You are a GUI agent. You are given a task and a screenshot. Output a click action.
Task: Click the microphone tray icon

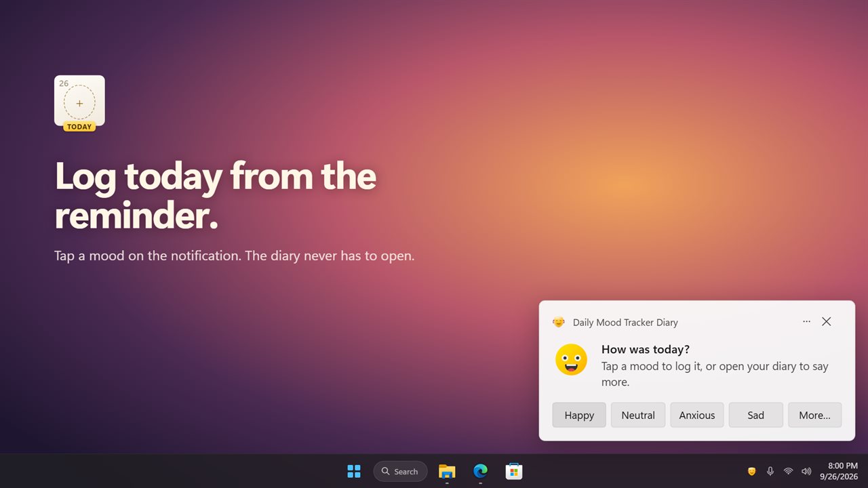click(x=770, y=471)
